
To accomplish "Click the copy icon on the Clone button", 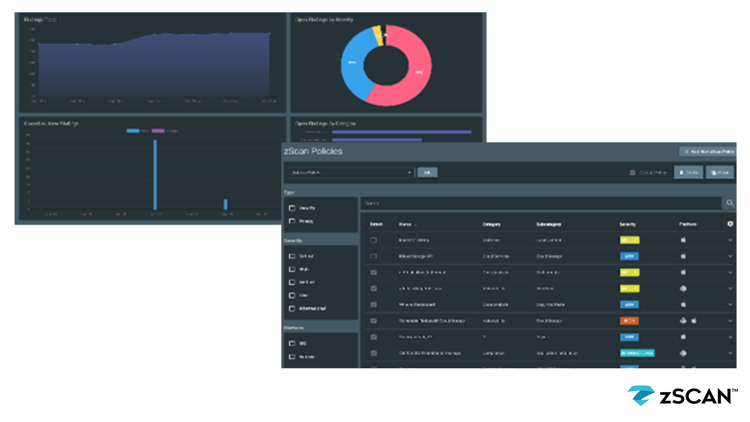I will click(x=714, y=172).
